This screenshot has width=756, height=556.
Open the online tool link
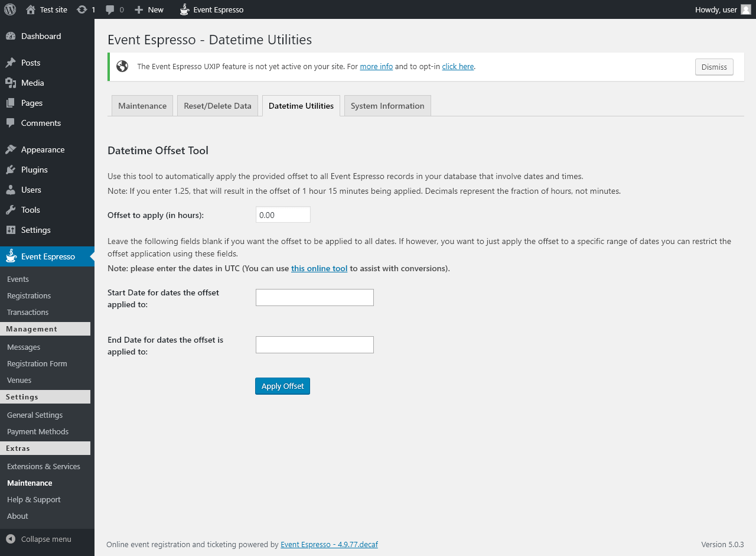pyautogui.click(x=319, y=268)
